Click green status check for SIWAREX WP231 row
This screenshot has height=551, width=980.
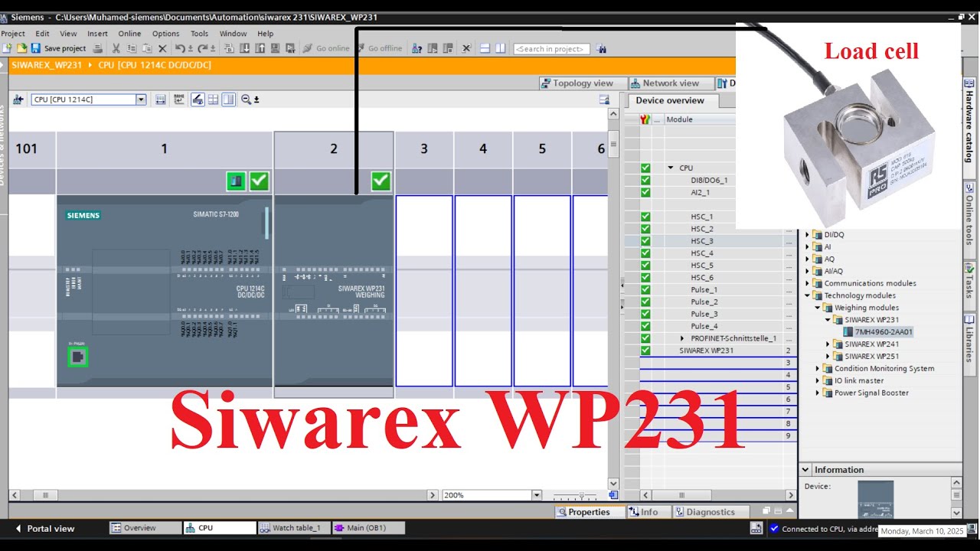point(645,350)
